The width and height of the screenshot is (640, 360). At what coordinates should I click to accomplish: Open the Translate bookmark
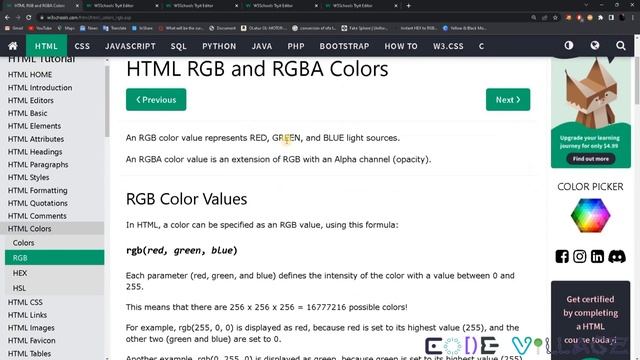click(x=115, y=28)
